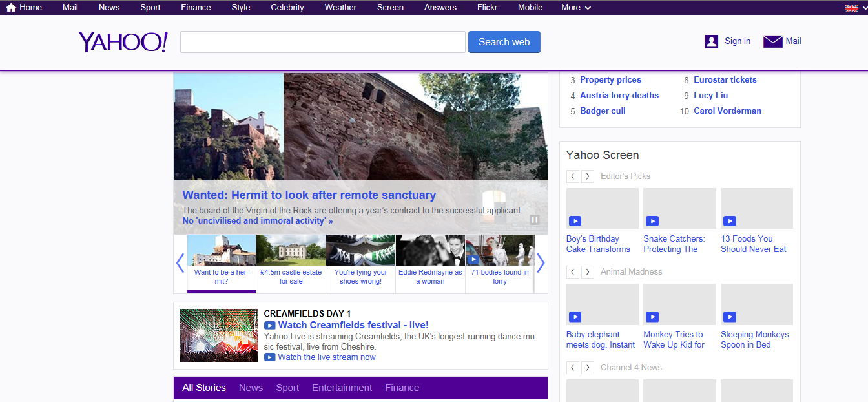Select the News stories tab
Image resolution: width=868 pixels, height=402 pixels.
[251, 388]
